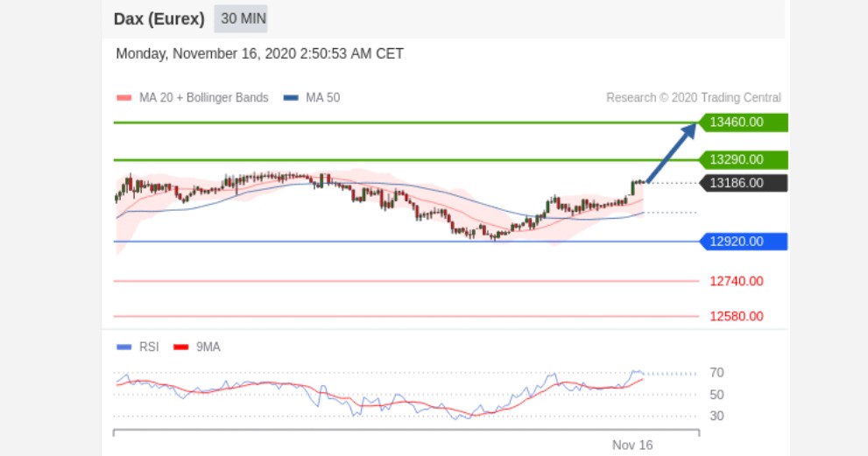This screenshot has height=456, width=868.
Task: Click Research © 2020 Trading Central text
Action: click(x=694, y=98)
